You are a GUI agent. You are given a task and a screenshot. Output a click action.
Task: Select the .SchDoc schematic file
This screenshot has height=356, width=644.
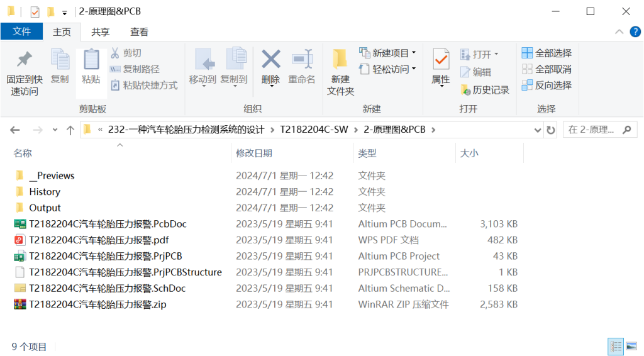(x=107, y=288)
